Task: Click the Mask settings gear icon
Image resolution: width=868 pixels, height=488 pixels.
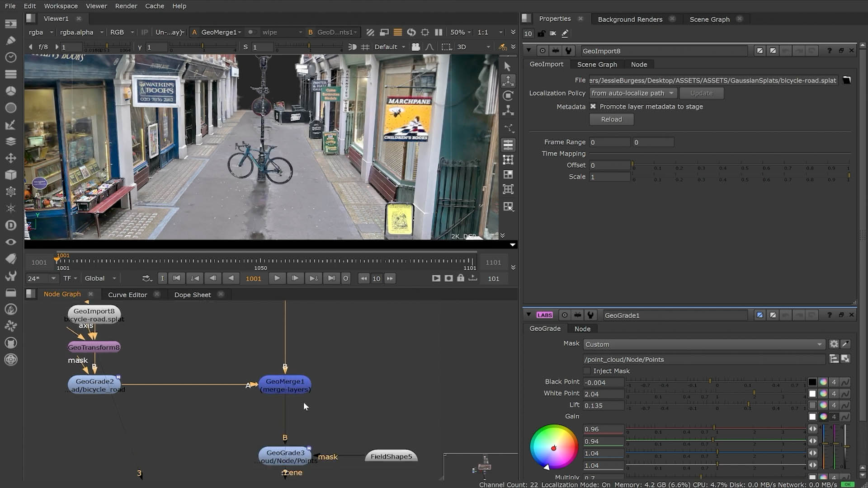Action: [834, 344]
